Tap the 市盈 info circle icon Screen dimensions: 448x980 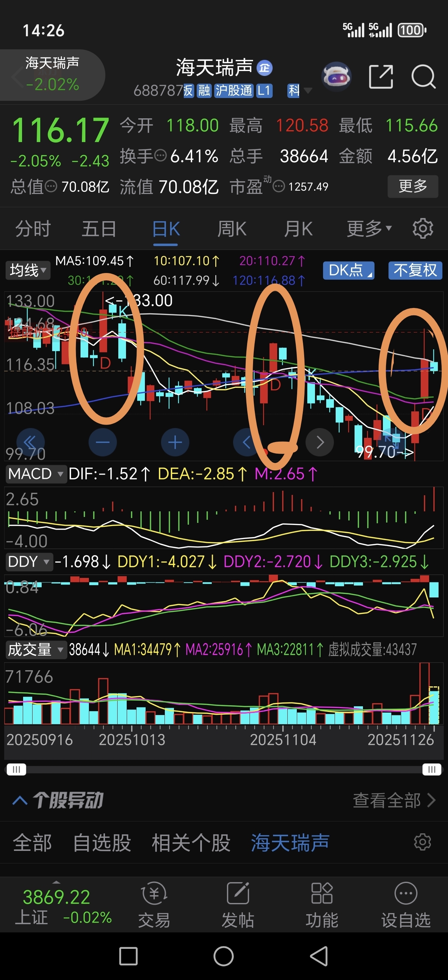pos(279,187)
